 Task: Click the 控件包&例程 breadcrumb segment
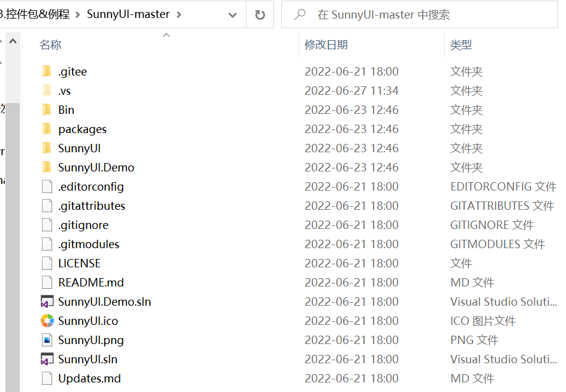coord(35,14)
